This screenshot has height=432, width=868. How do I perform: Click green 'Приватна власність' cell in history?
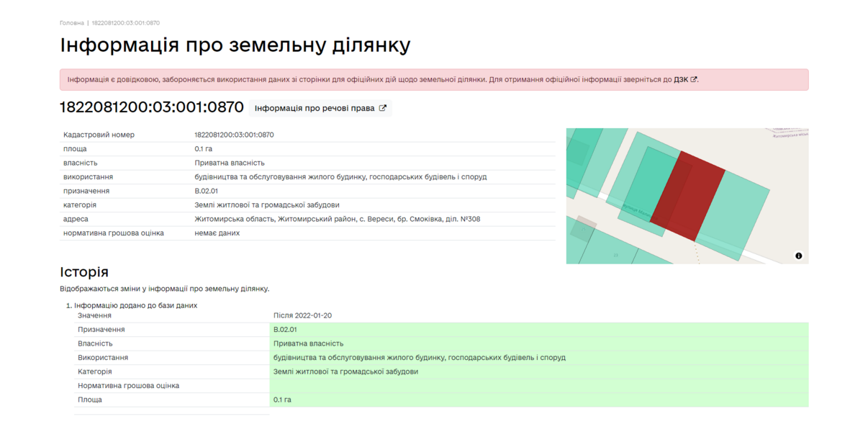coord(308,343)
